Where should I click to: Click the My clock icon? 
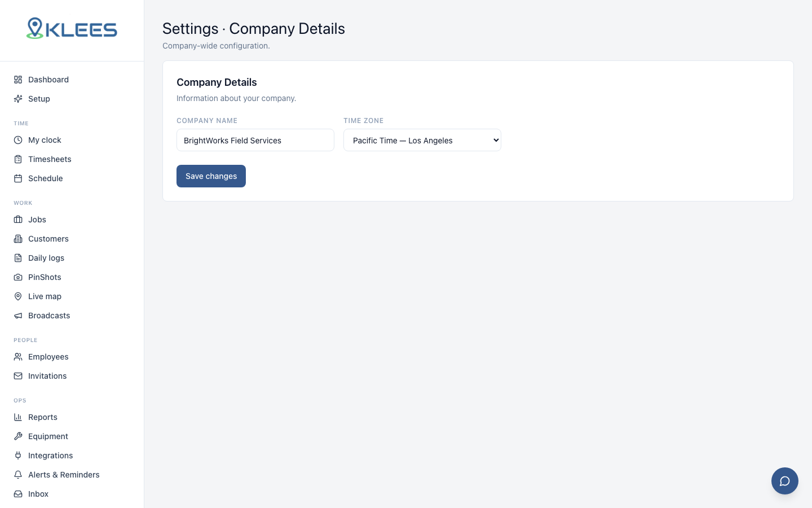[x=18, y=140]
